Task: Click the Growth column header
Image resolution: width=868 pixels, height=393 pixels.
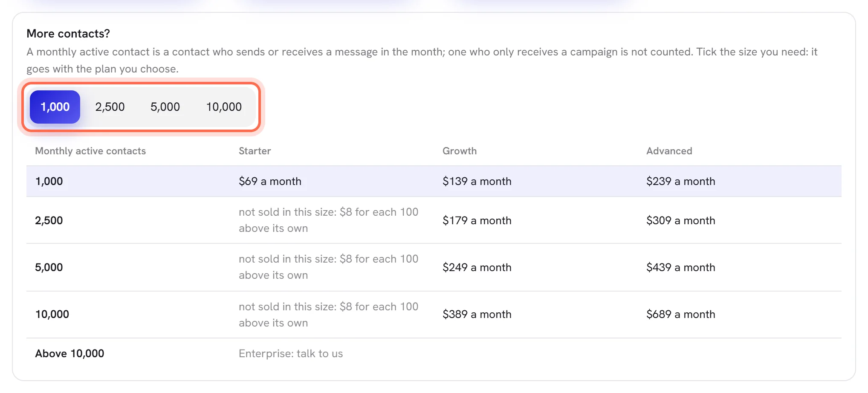Action: pyautogui.click(x=460, y=151)
